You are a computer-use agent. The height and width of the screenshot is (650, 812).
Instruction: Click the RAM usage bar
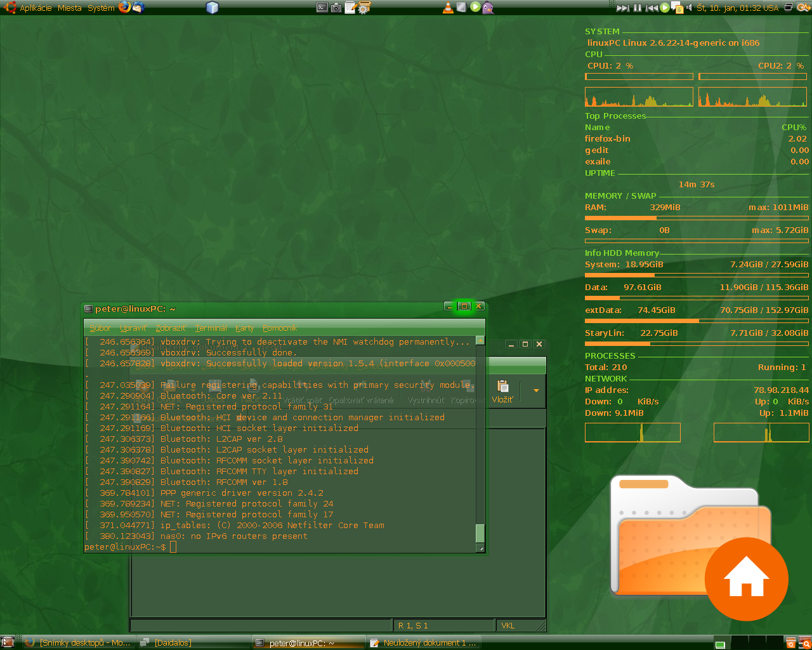697,218
